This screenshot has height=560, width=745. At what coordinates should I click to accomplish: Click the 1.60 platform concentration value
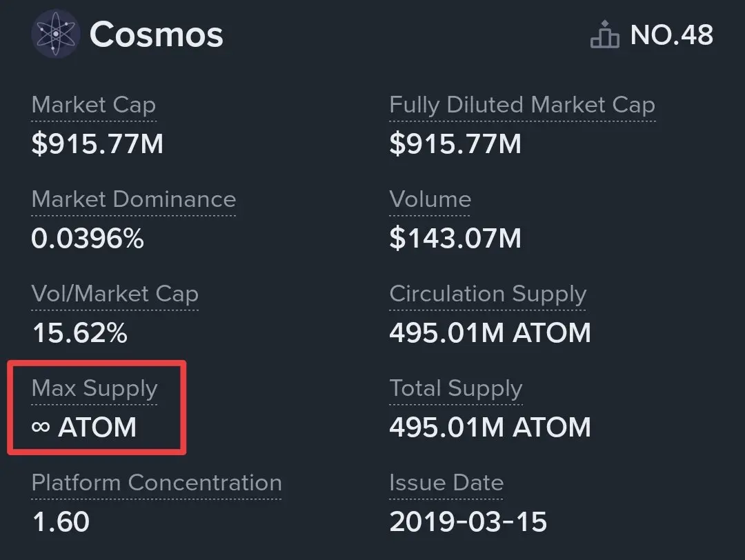tap(61, 522)
